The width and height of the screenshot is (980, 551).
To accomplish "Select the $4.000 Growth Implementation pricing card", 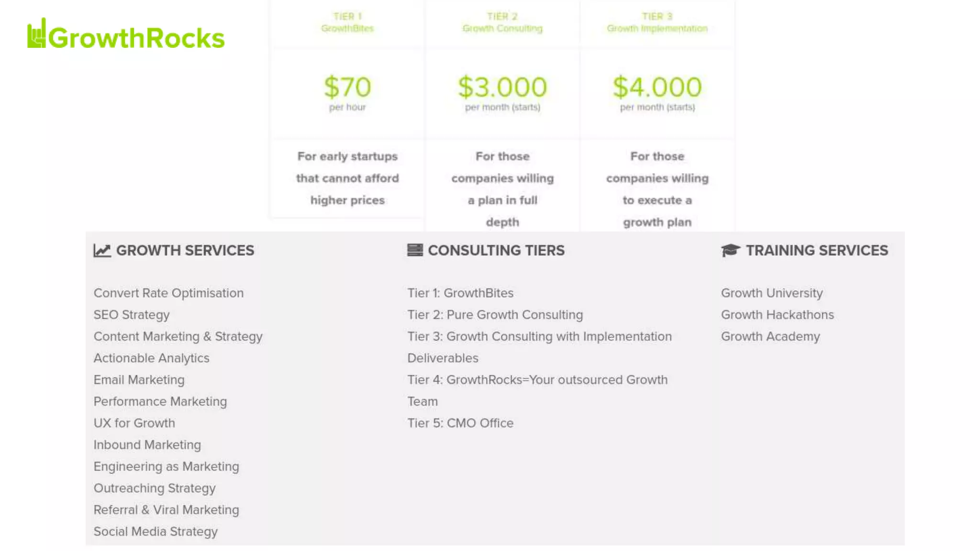I will click(x=657, y=116).
